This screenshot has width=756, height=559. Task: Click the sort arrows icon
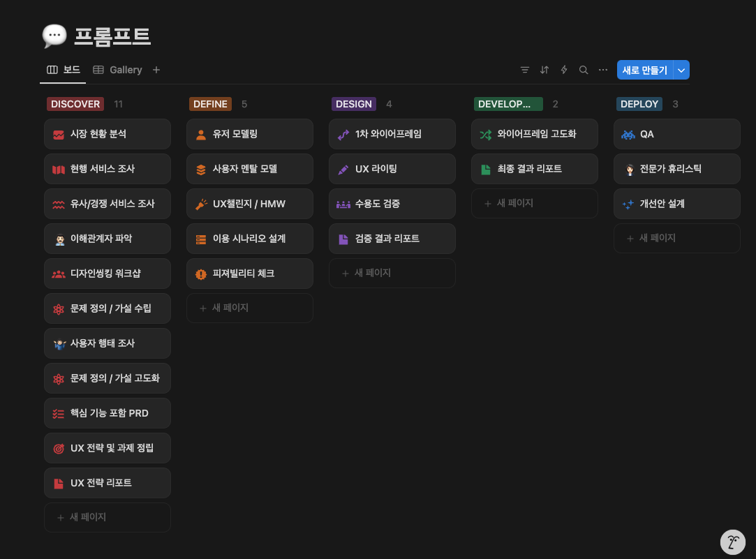tap(544, 70)
